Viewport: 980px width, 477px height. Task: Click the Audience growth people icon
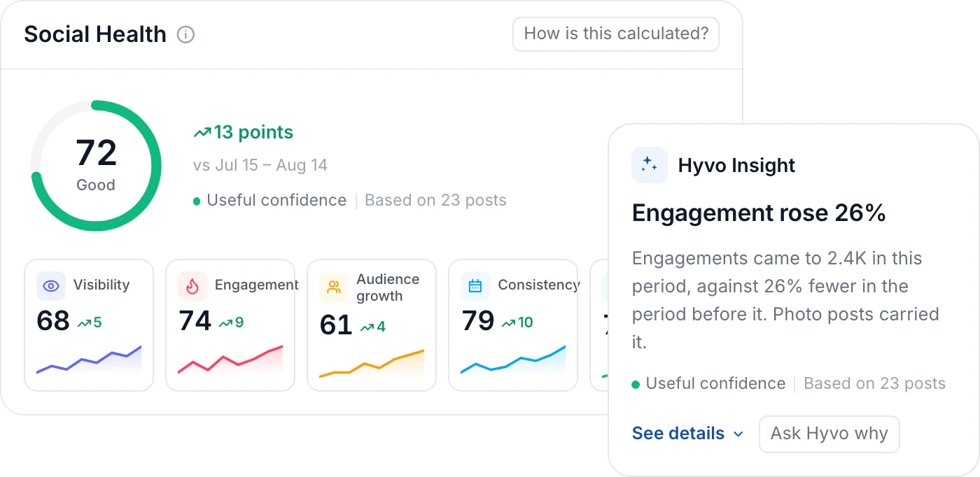pos(334,287)
